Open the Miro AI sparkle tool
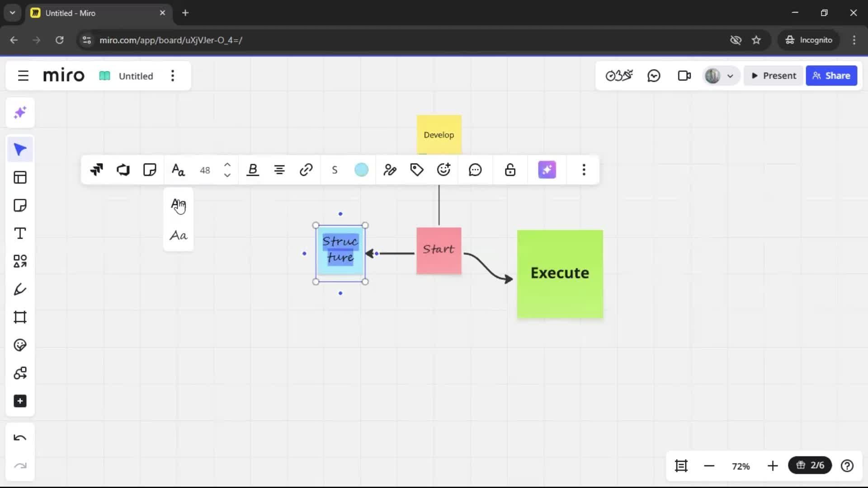Screen dimensions: 868x488 click(20, 113)
